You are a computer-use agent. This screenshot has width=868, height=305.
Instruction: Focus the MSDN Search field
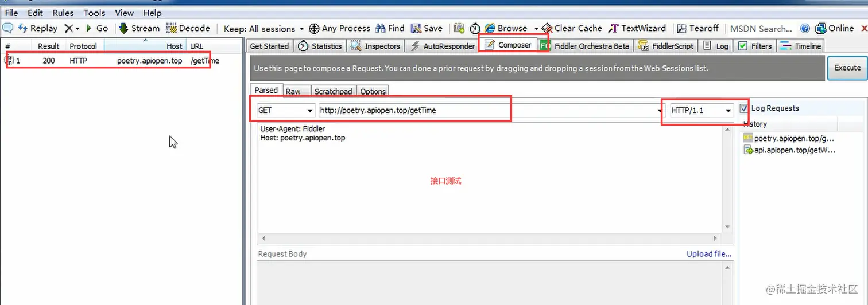pos(761,29)
